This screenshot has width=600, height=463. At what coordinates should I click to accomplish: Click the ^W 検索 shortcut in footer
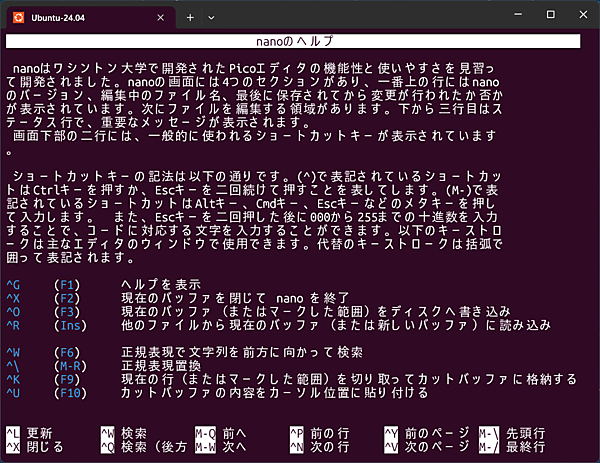[124, 433]
